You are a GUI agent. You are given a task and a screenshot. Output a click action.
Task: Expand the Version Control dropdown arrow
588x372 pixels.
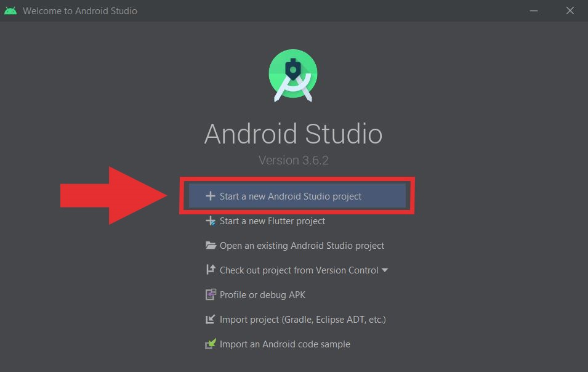(x=385, y=270)
